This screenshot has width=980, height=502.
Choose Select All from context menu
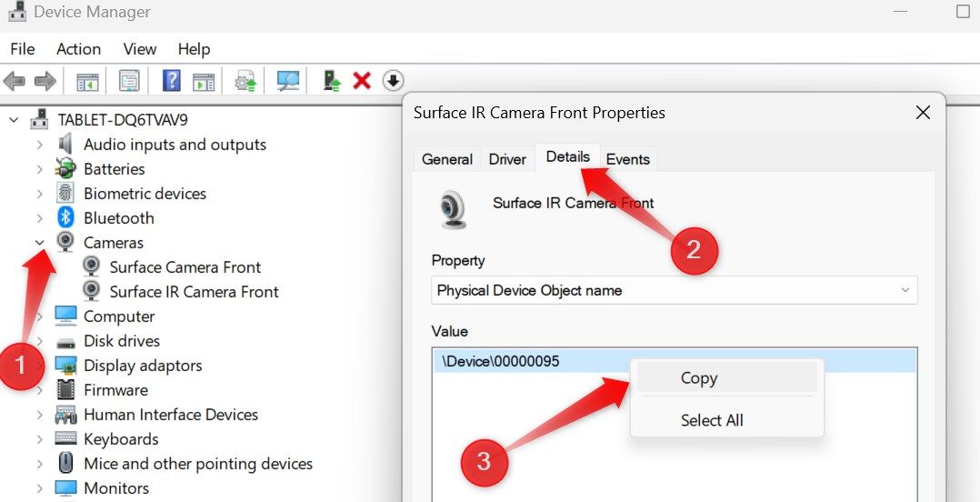pyautogui.click(x=712, y=420)
